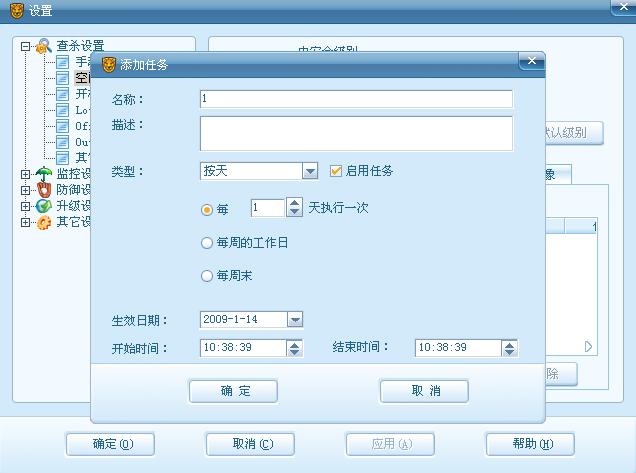Click the day interval spinner arrows
This screenshot has width=636, height=473.
point(294,207)
